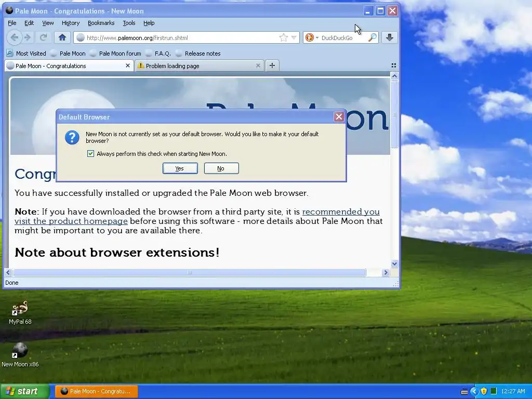Click the 12:27 AM taskbar clock
532x399 pixels.
click(x=513, y=391)
